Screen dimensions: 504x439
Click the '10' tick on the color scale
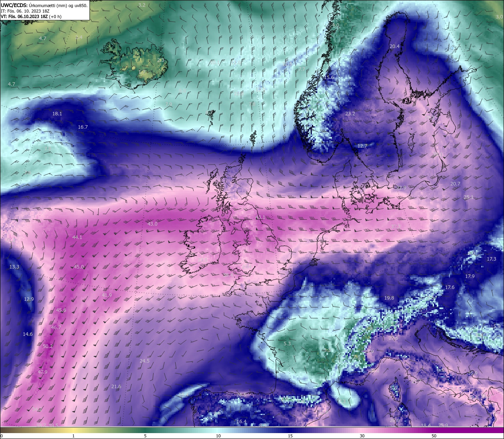[218, 436]
